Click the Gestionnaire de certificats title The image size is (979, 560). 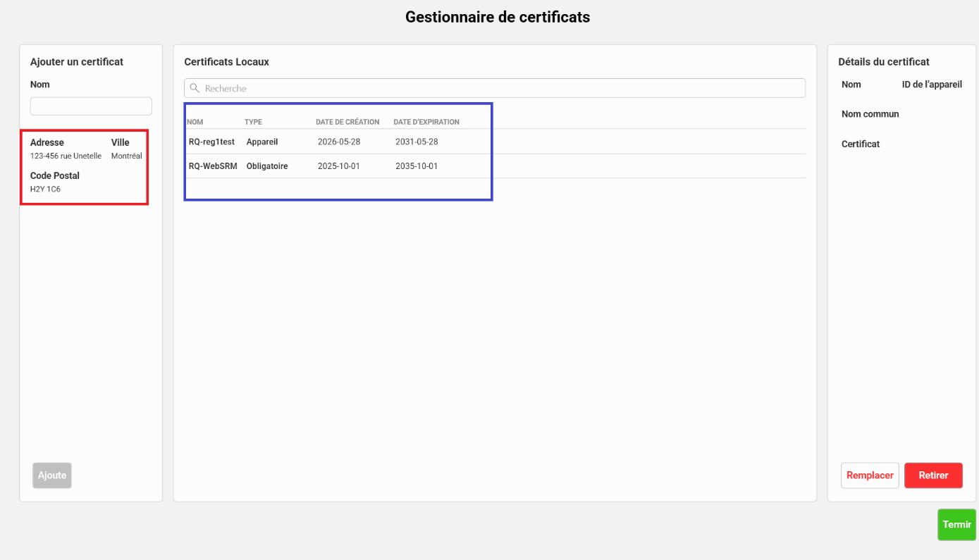(498, 17)
